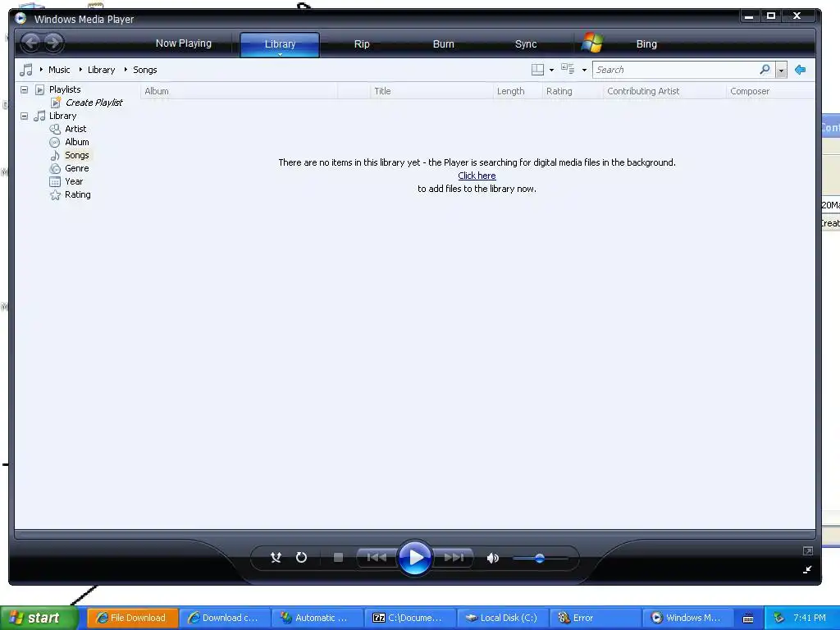Select Songs in the breadcrumb path
Image resolution: width=840 pixels, height=630 pixels.
point(144,70)
